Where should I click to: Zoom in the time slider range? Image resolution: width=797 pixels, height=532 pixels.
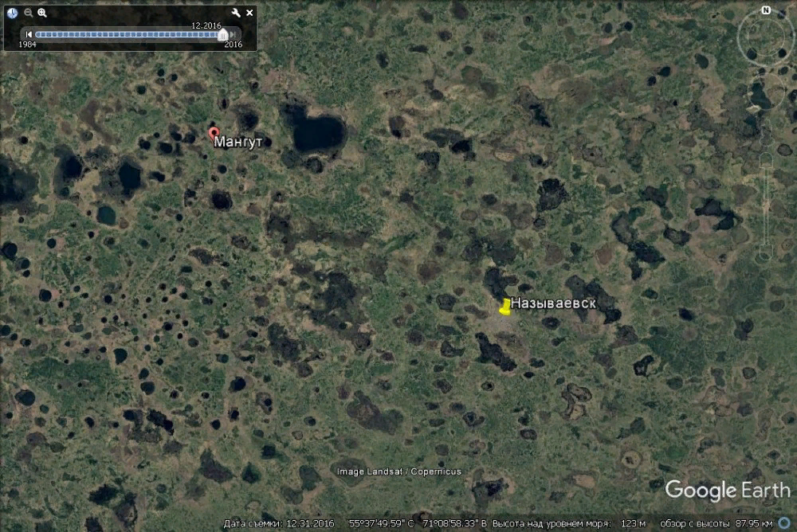[x=42, y=13]
